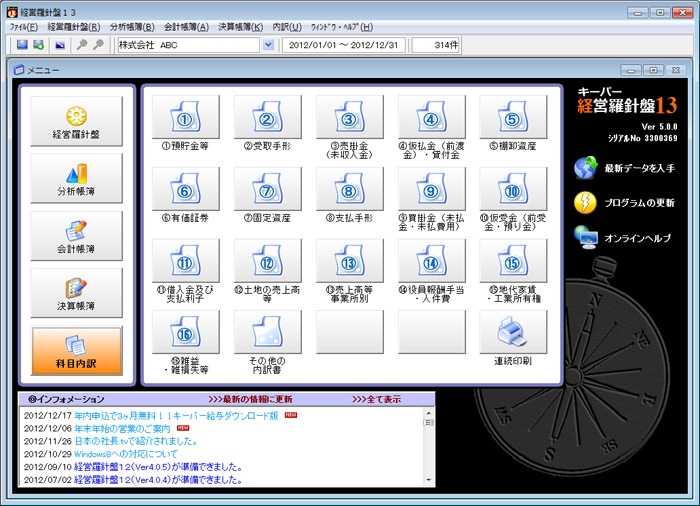This screenshot has width=700, height=506.
Task: Open ②受取手形 breakdown
Action: pyautogui.click(x=267, y=117)
